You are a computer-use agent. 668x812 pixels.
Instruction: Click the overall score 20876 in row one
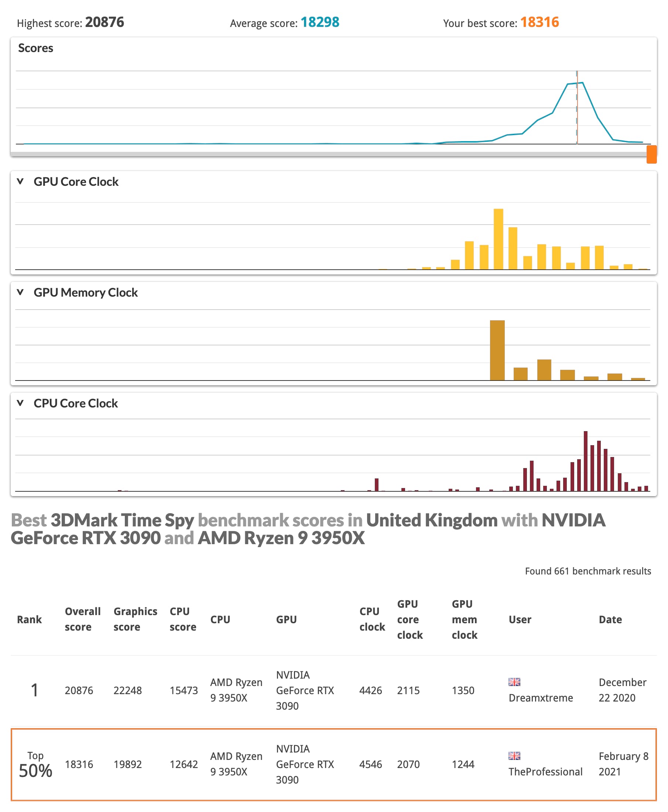[x=79, y=690]
